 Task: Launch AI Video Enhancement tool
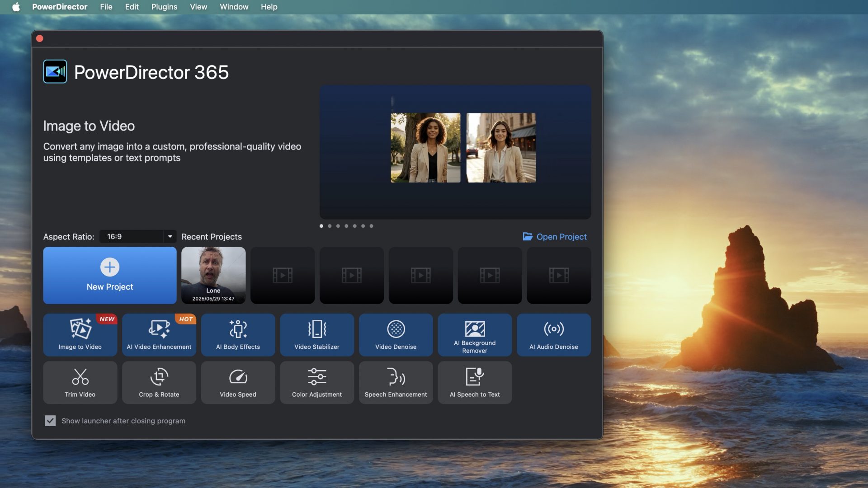tap(159, 335)
